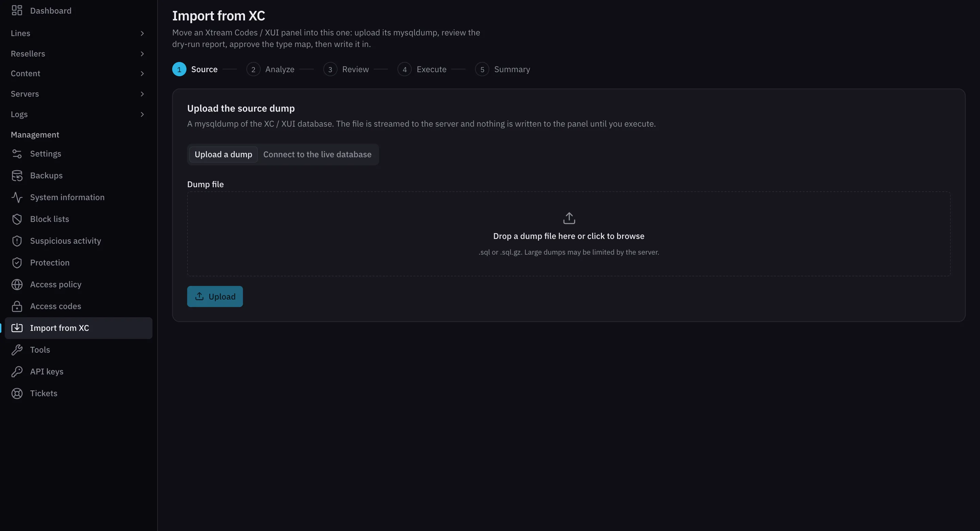Screen dimensions: 980x531
Task: Open the Dashboard grid icon
Action: (x=17, y=11)
